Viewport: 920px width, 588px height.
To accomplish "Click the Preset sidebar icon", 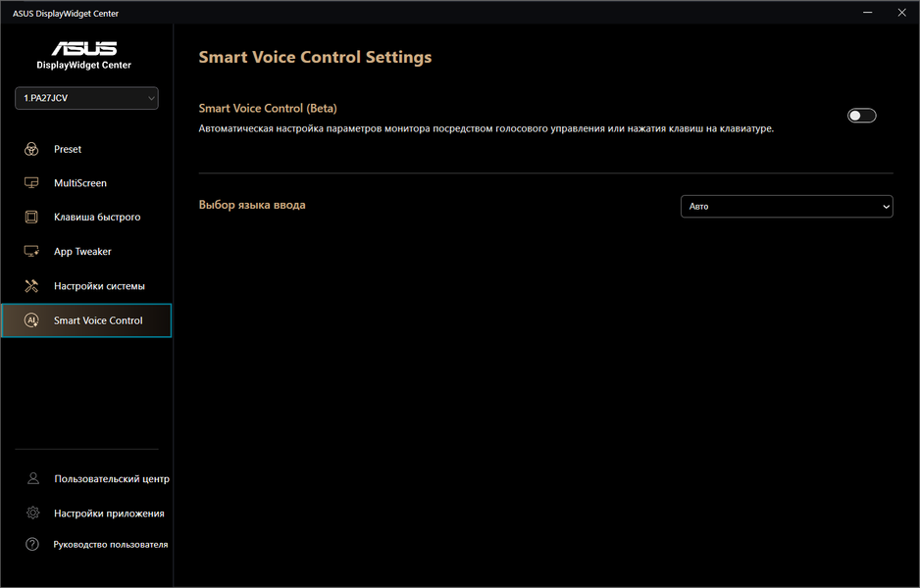I will click(x=31, y=149).
